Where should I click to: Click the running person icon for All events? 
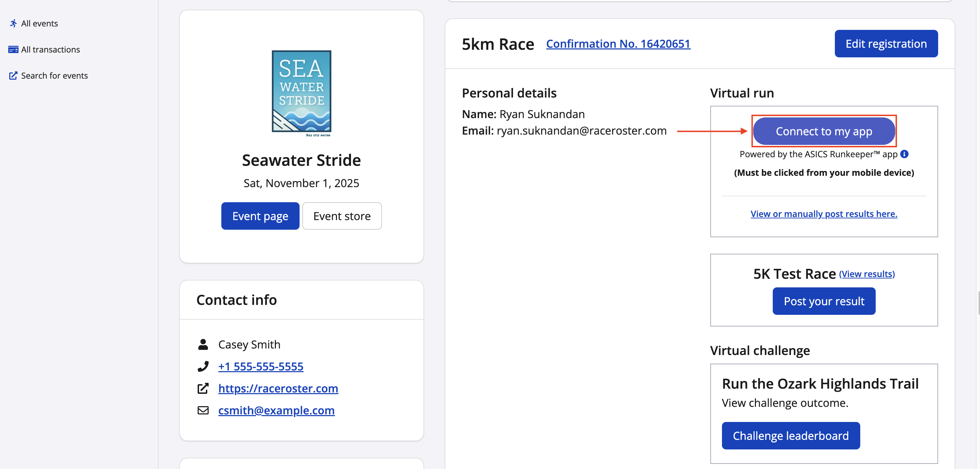13,24
